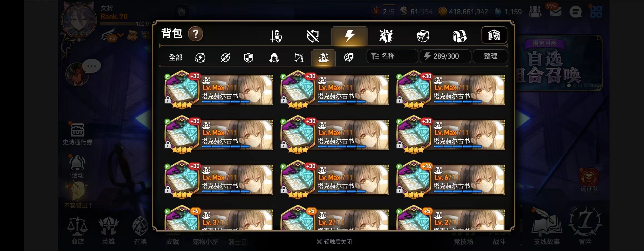The width and height of the screenshot is (644, 251).
Task: Select the +6 Lv.3 artifact card
Action: click(219, 219)
